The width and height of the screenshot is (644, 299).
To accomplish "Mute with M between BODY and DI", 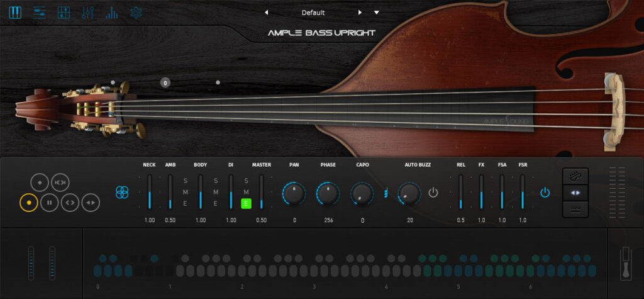I will [x=216, y=192].
